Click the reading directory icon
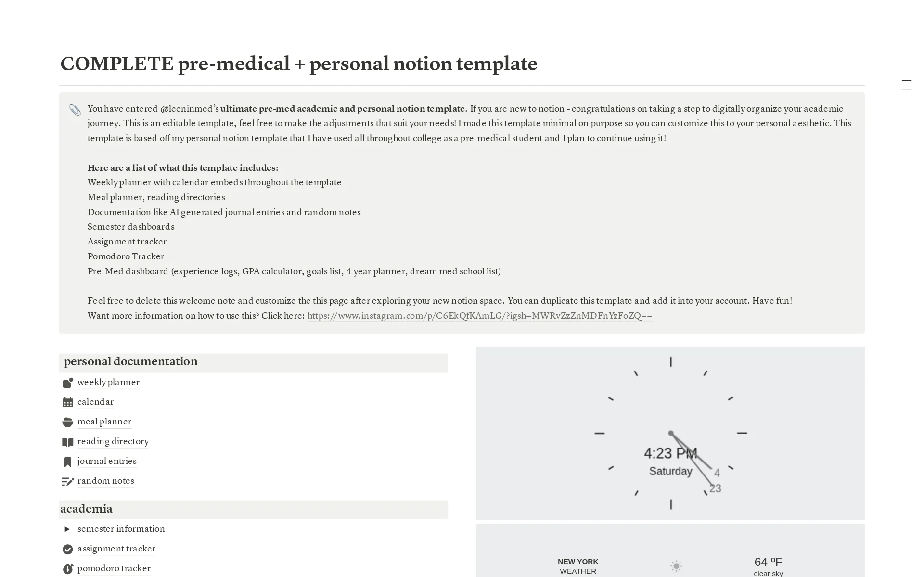 coord(67,441)
